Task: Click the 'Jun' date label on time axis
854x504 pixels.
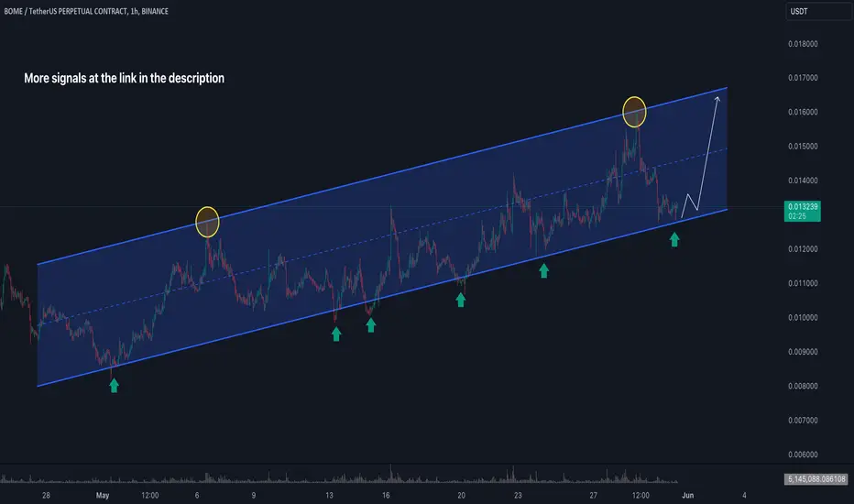Action: [x=688, y=495]
